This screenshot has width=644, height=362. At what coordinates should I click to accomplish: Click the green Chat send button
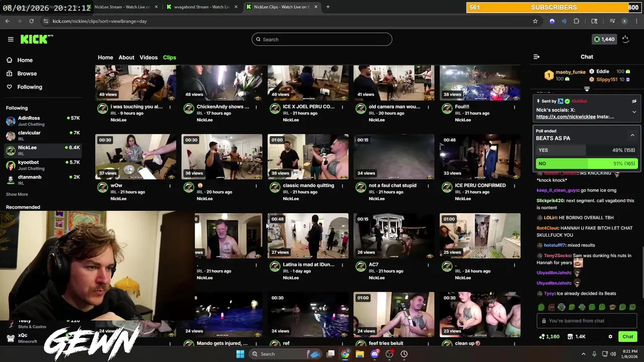click(628, 336)
